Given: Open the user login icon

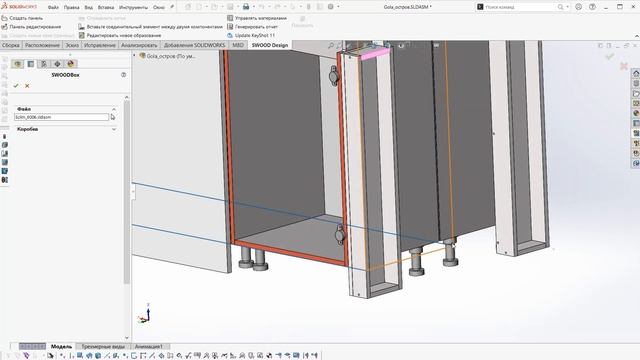Looking at the screenshot, I should click(x=578, y=7).
